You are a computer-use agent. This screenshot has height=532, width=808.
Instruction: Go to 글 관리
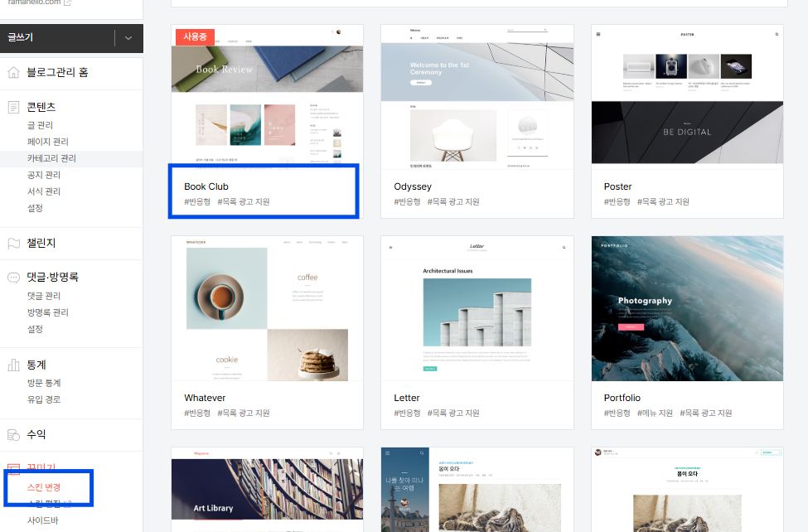click(x=40, y=125)
